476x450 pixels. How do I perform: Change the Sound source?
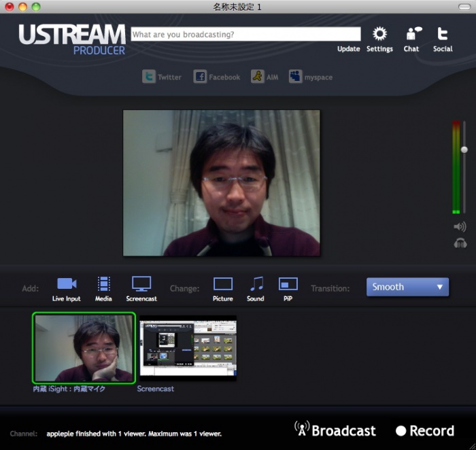click(x=256, y=283)
